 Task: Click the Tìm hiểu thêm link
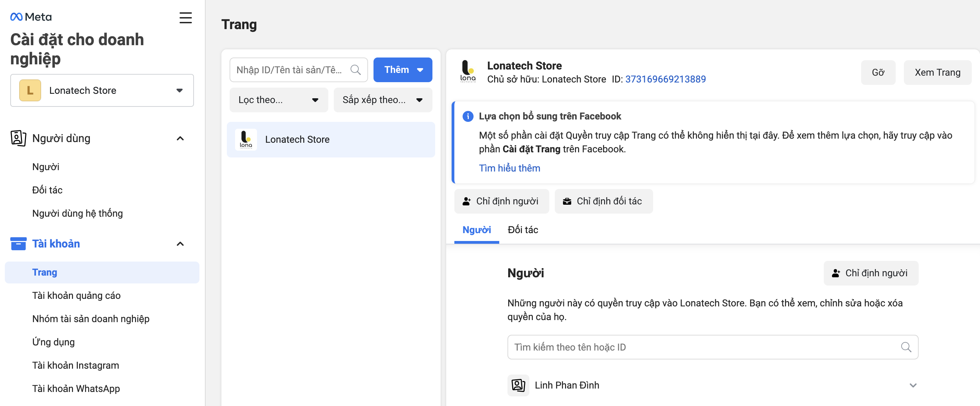pos(510,168)
